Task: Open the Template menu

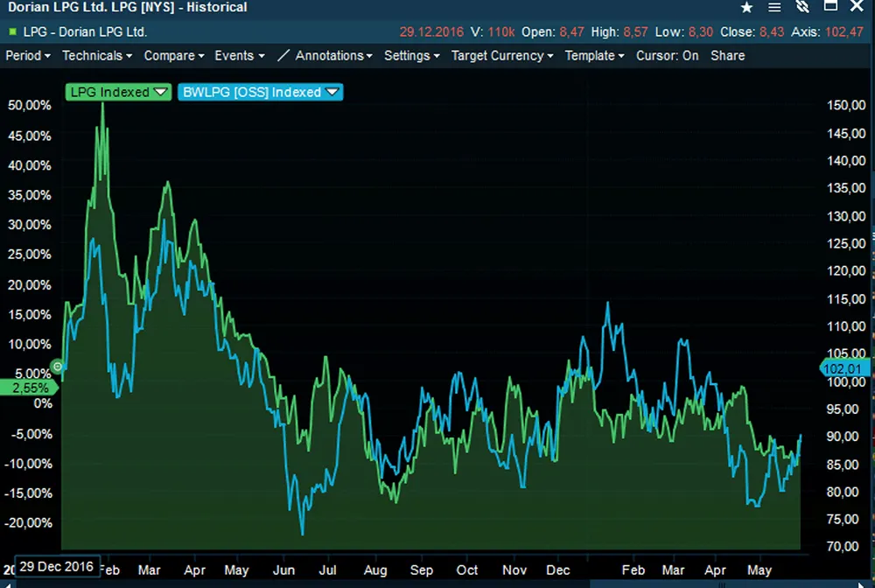Action: point(594,55)
